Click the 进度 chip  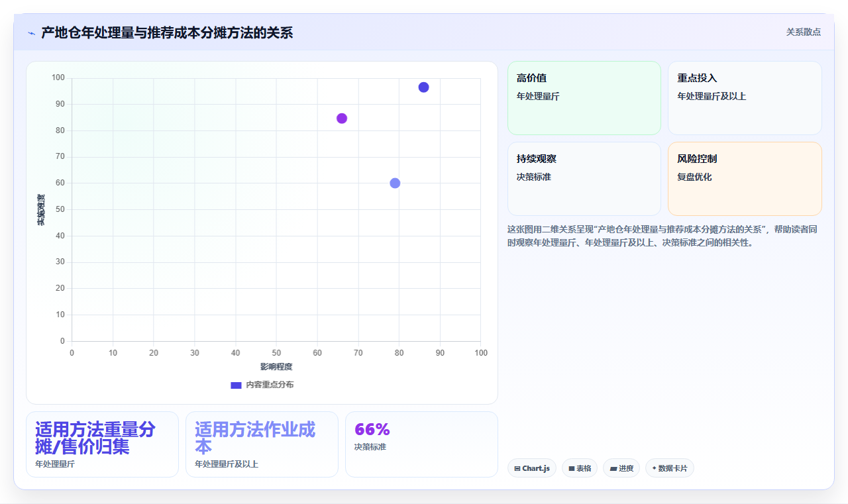tap(621, 468)
